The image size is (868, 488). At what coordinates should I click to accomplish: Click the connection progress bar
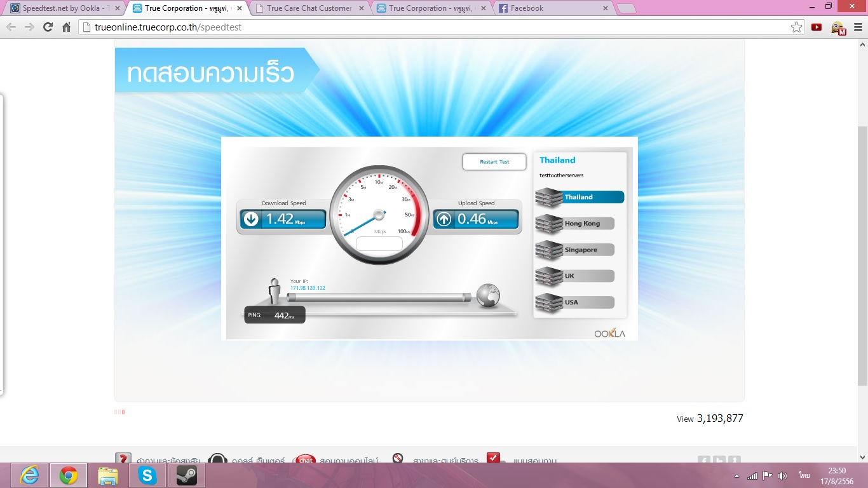pyautogui.click(x=379, y=297)
